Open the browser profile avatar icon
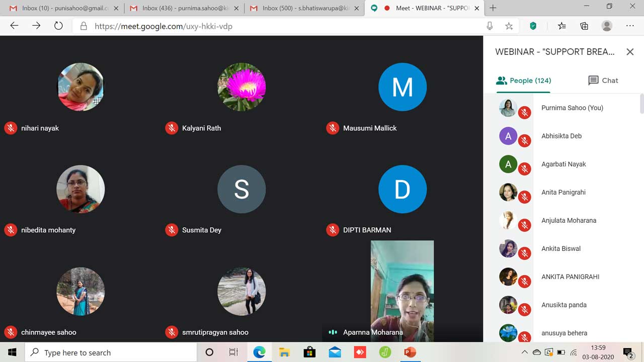Image resolution: width=644 pixels, height=362 pixels. coord(607,26)
